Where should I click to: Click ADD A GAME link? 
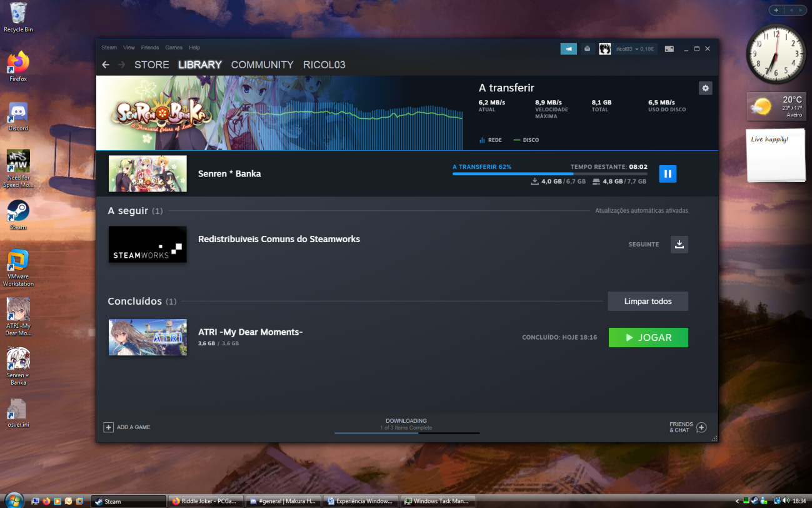(x=134, y=427)
